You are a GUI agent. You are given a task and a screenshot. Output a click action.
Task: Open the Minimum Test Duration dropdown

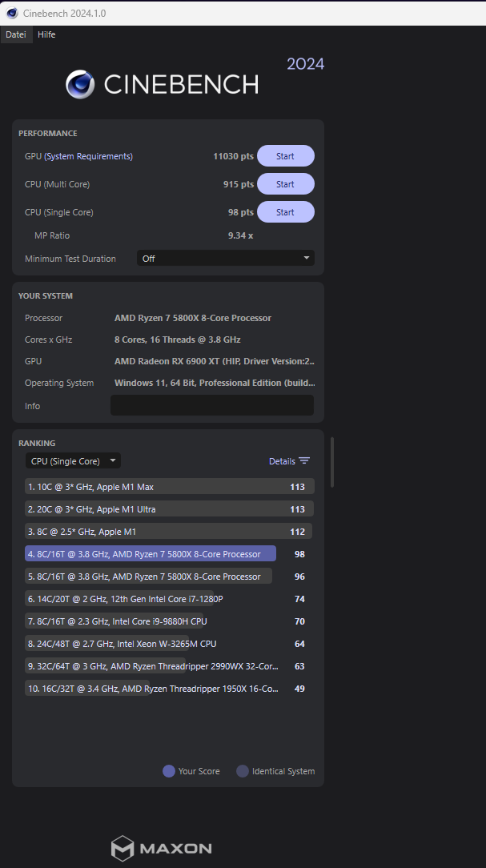(225, 258)
